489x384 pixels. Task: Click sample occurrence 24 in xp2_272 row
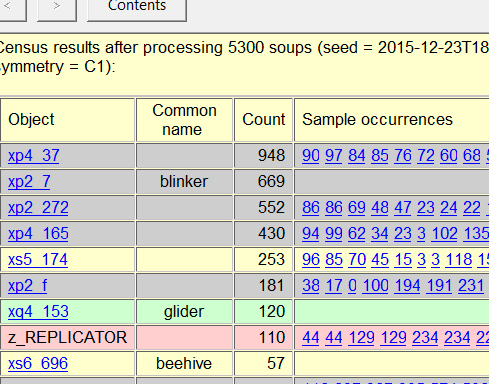click(449, 208)
